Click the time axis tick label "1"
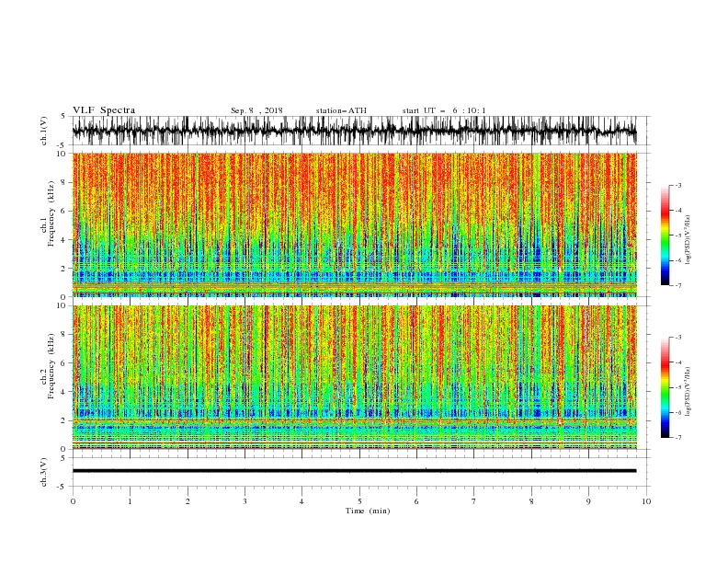728x563 pixels. pyautogui.click(x=130, y=501)
